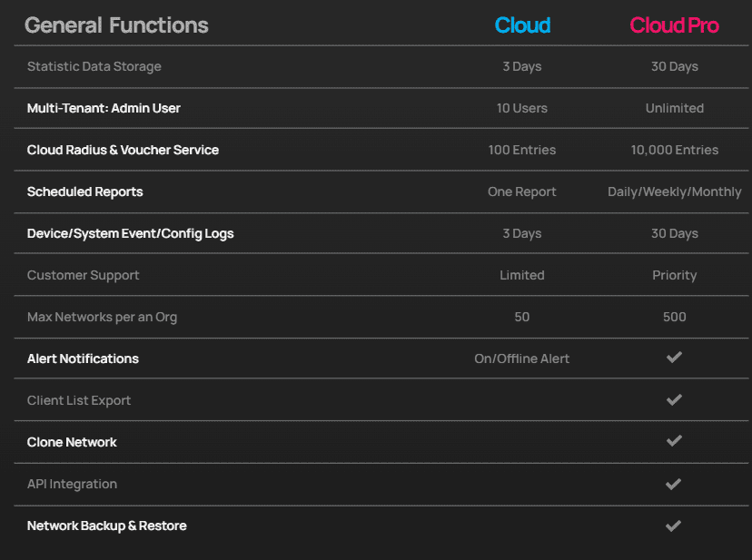The width and height of the screenshot is (752, 560).
Task: Click the Cloud Pro checkmark for Clone Network
Action: tap(674, 441)
